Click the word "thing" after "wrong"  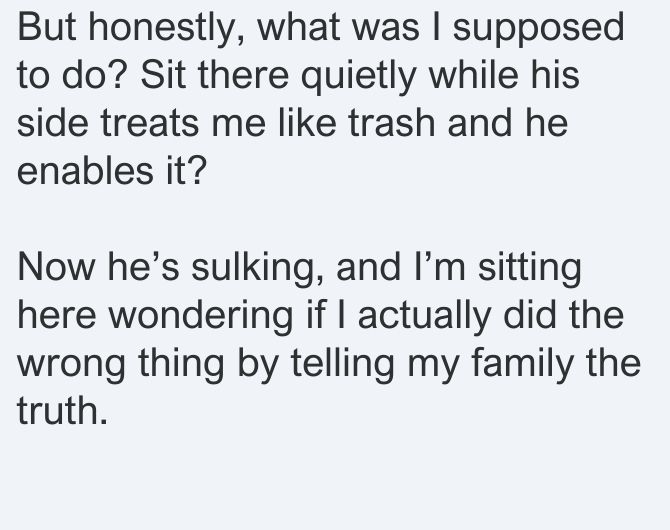[x=181, y=364]
